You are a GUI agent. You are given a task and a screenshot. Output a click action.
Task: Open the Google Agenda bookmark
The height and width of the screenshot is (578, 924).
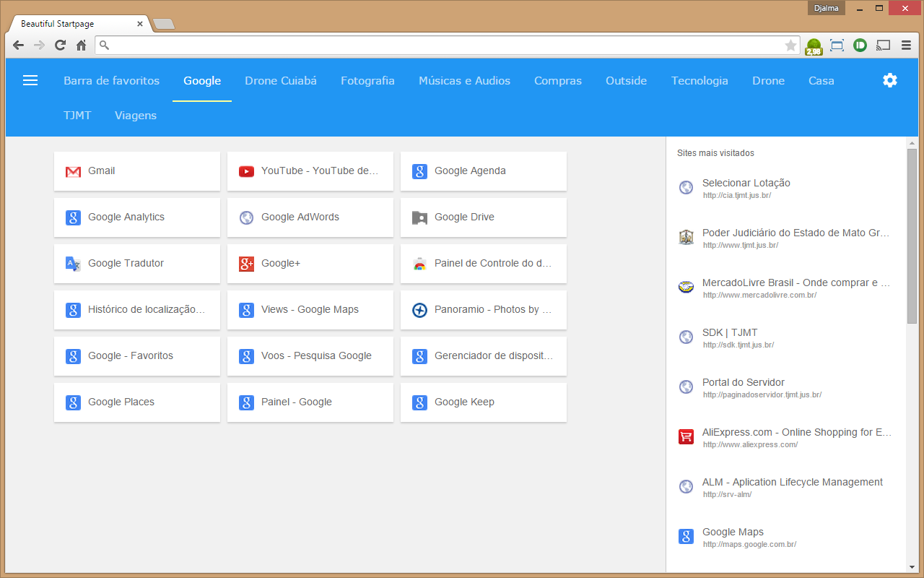click(x=484, y=171)
